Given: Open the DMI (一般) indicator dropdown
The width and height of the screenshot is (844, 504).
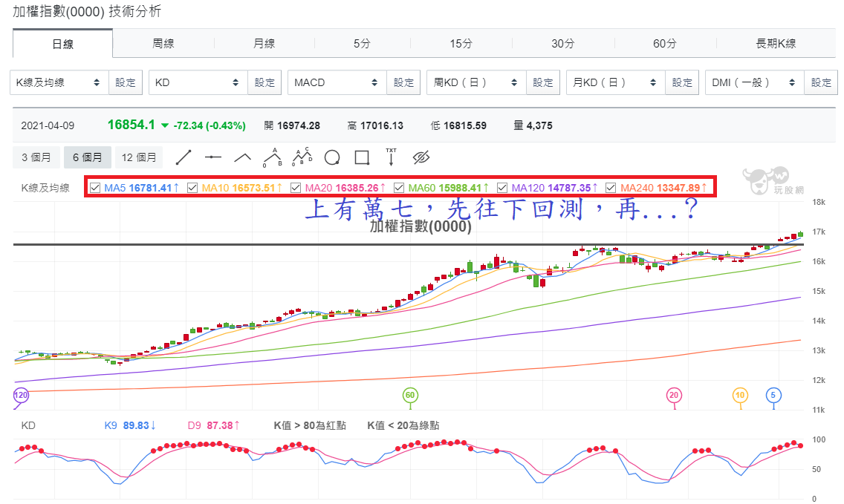Looking at the screenshot, I should pos(755,82).
